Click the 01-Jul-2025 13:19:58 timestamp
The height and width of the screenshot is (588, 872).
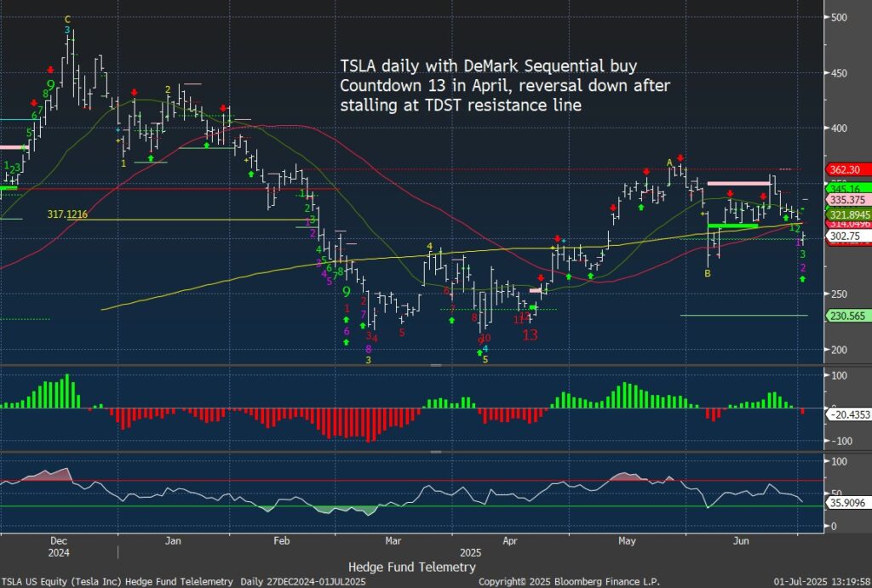click(823, 581)
